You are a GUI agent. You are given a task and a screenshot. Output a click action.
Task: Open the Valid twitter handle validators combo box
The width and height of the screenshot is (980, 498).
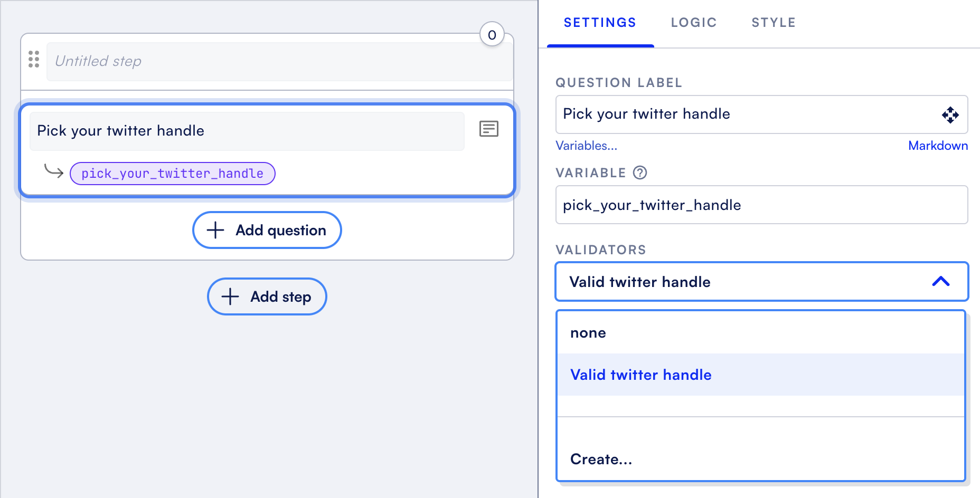pos(761,282)
